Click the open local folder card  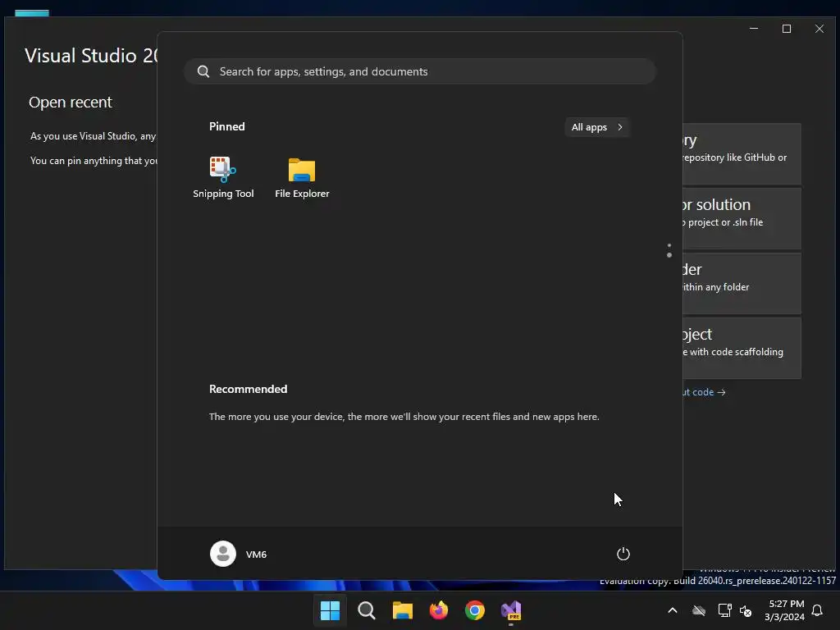tap(742, 283)
